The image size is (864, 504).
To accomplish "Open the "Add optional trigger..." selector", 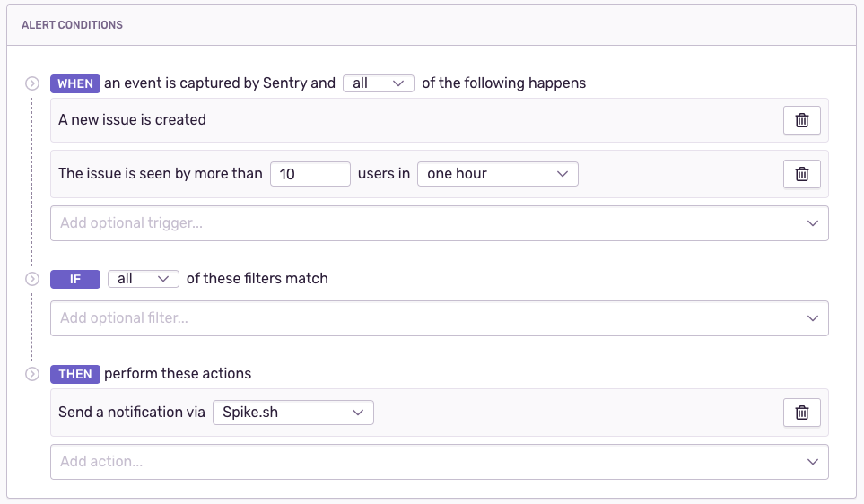I will 439,223.
